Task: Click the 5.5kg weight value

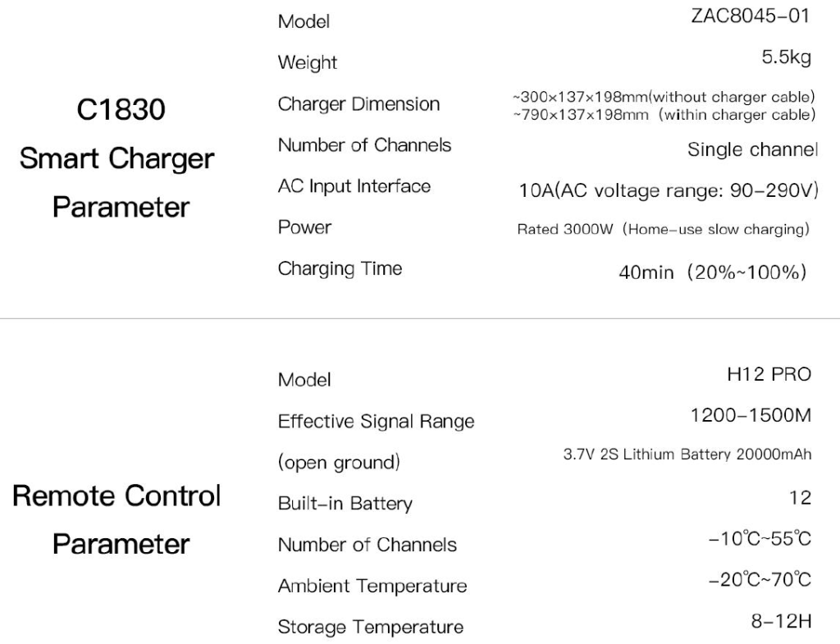Action: (786, 58)
